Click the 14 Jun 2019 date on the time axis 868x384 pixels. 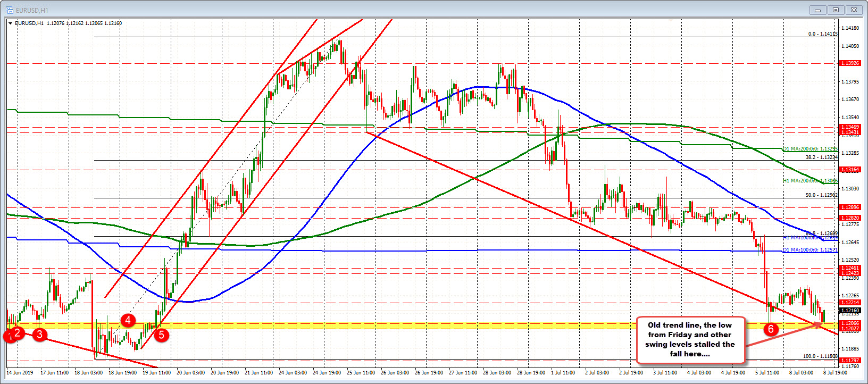20,372
